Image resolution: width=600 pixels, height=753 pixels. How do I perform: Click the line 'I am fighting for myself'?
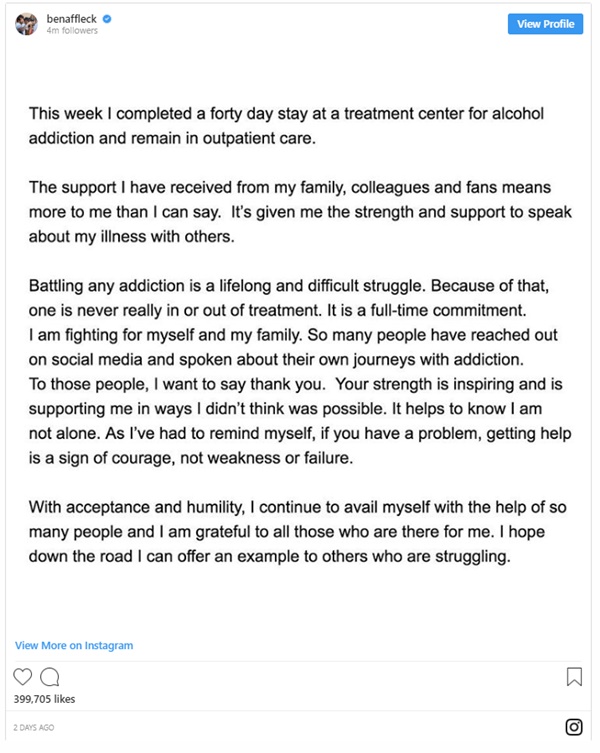(x=293, y=335)
